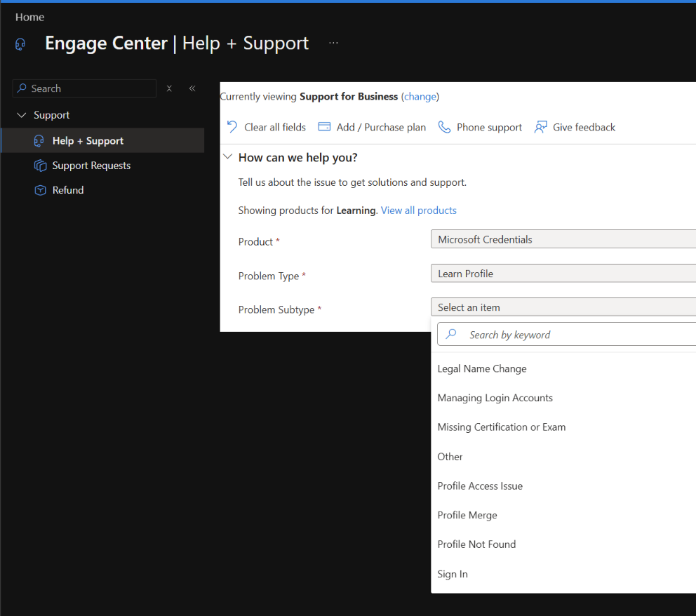Focus the 'Search by keyword' input field
This screenshot has height=616, width=696.
(566, 334)
